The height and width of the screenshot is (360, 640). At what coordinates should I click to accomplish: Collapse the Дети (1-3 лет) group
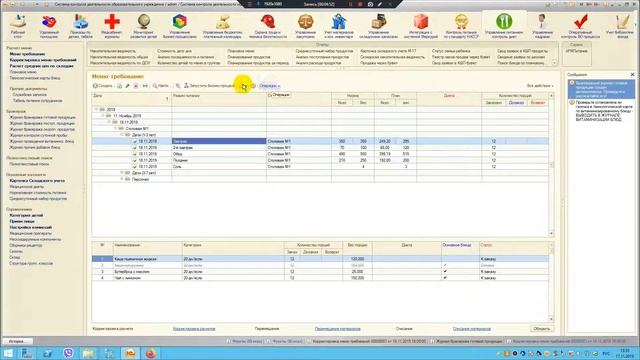tap(122, 135)
